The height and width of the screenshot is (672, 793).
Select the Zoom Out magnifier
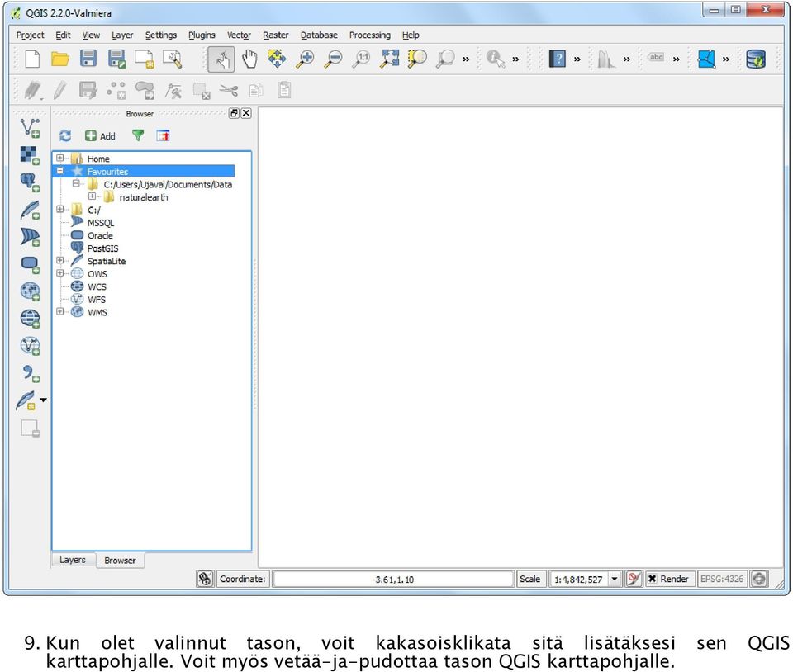pos(333,59)
